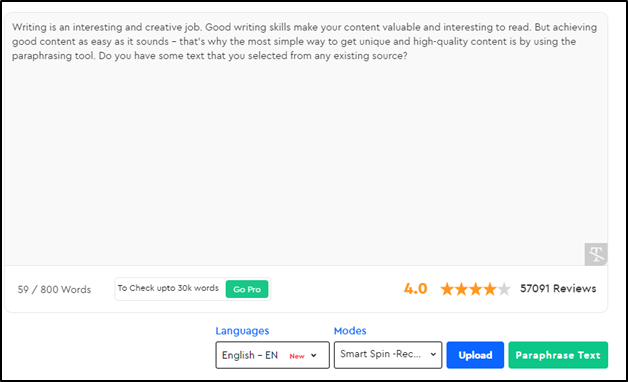Click the fourth orange rating star

489,289
